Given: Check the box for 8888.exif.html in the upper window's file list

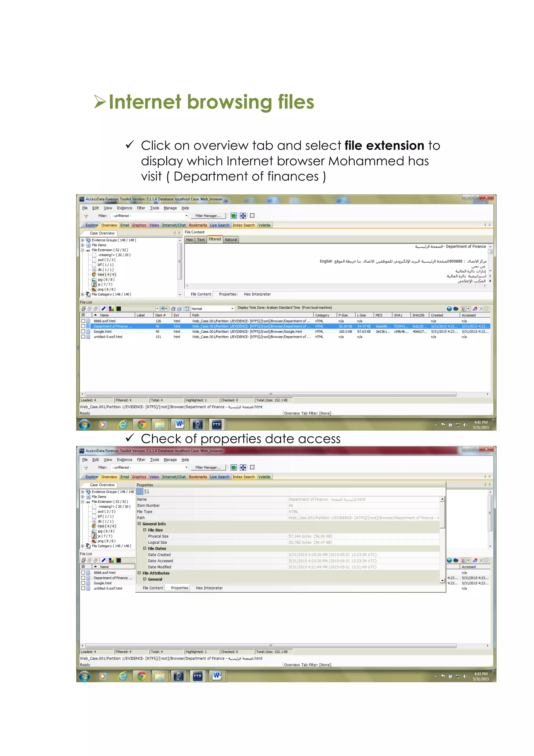Looking at the screenshot, I should click(x=83, y=321).
